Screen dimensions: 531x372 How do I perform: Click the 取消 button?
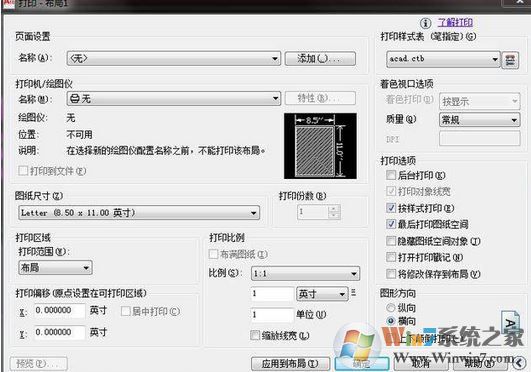(x=420, y=364)
